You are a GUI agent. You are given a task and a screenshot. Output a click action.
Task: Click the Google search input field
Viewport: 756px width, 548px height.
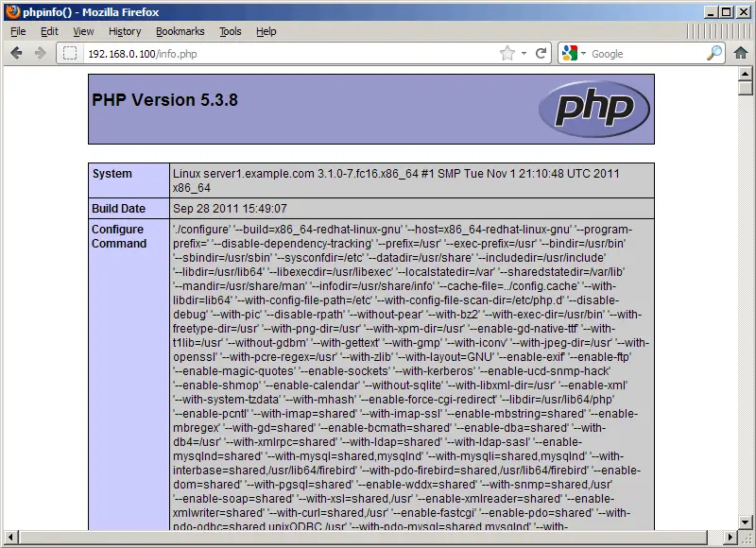point(647,54)
